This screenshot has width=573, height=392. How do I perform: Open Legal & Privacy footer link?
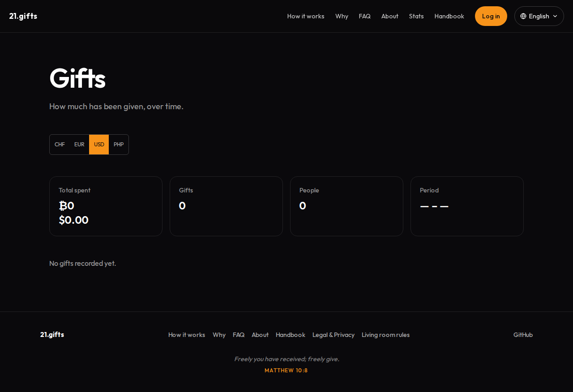pyautogui.click(x=334, y=335)
